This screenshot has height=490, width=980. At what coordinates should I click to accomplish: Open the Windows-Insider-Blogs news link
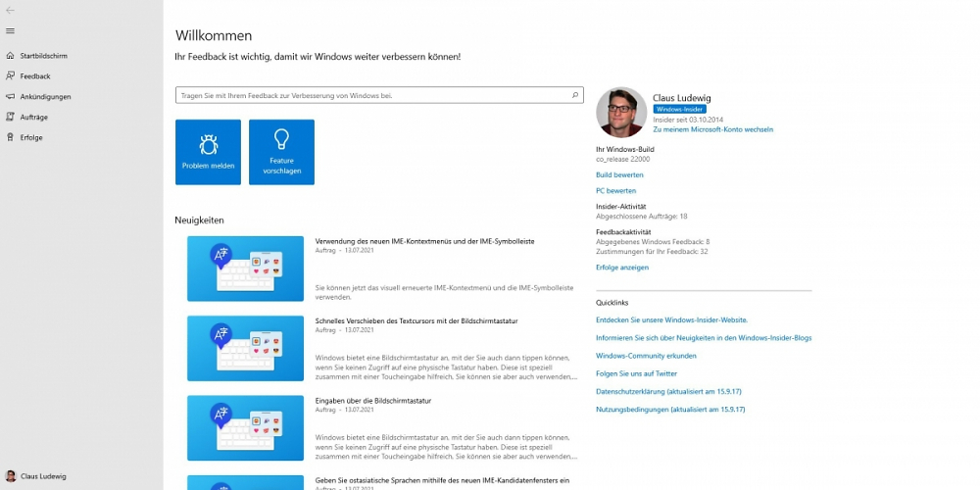(704, 337)
